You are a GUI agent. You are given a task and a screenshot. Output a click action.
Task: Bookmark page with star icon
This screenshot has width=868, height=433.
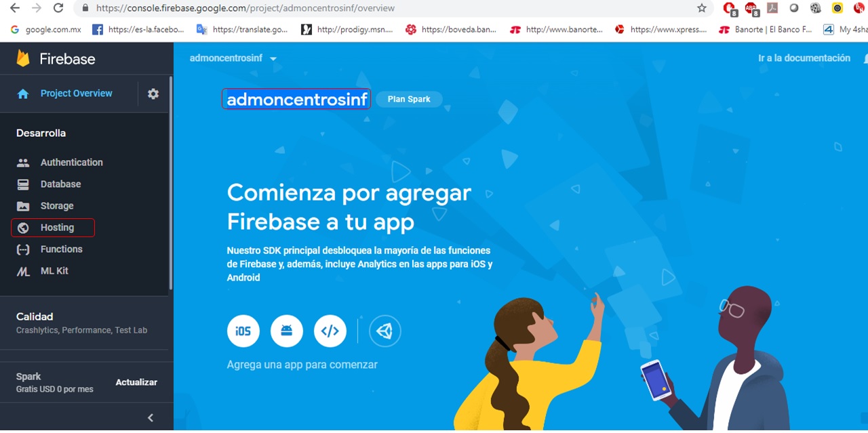[702, 8]
